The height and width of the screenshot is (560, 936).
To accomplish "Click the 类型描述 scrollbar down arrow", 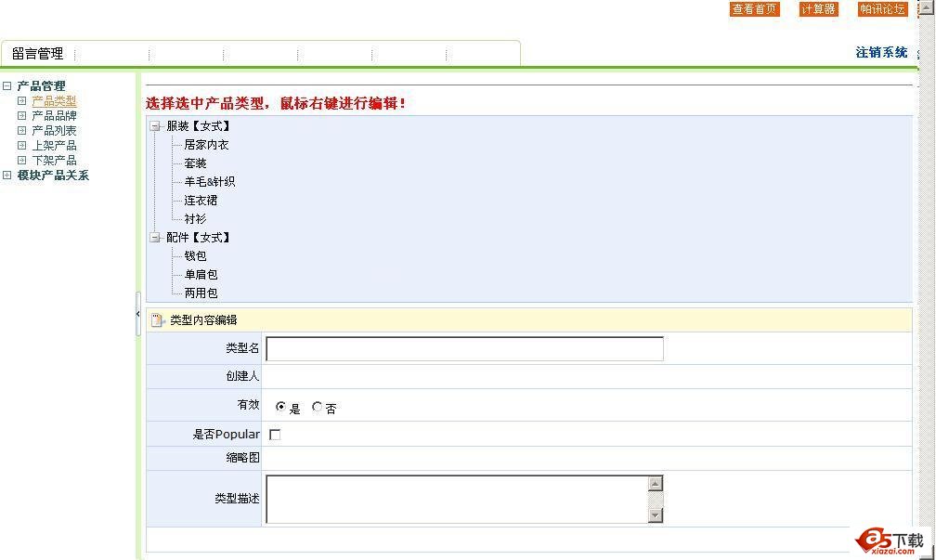I will 656,514.
